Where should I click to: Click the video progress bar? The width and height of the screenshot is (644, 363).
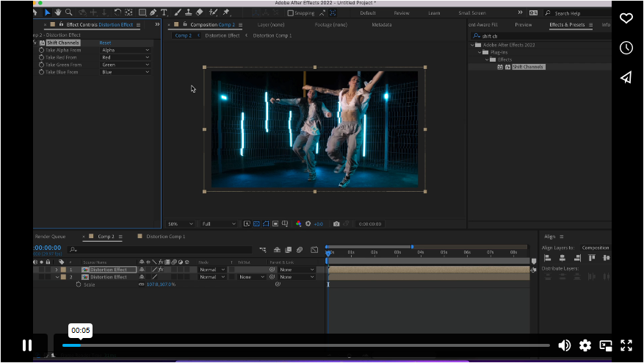pos(306,345)
